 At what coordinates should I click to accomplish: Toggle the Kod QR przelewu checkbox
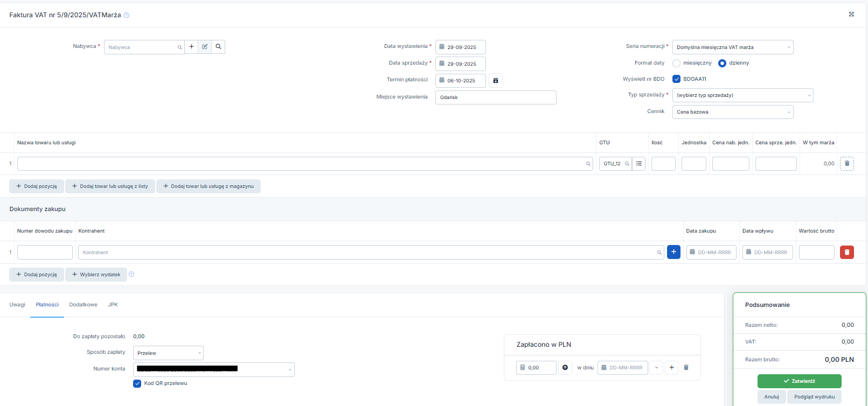pyautogui.click(x=137, y=383)
